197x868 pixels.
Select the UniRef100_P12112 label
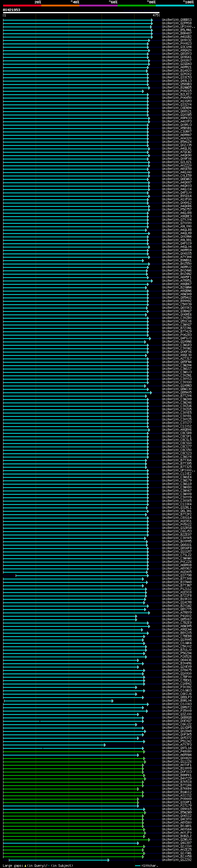[177, 589]
